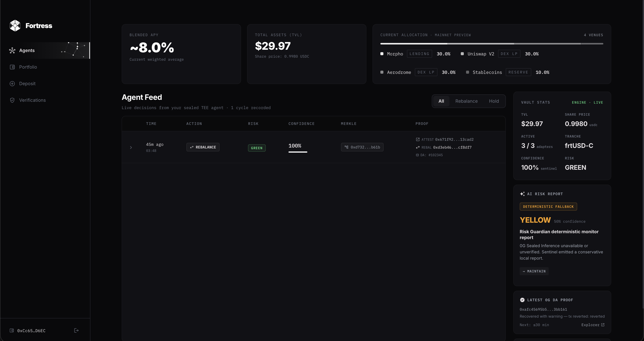
Task: Open the Verifications sidebar item
Action: coord(45,100)
